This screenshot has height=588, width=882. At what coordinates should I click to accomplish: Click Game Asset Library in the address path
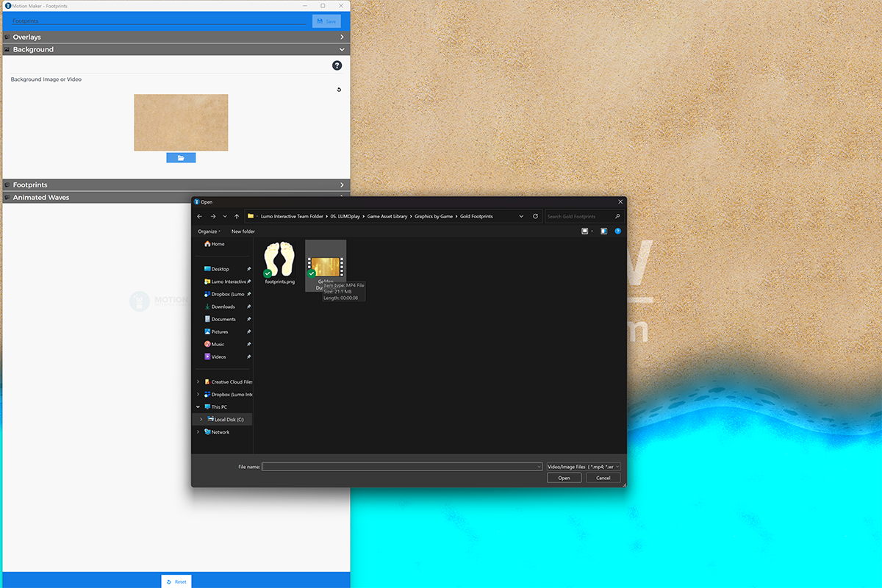click(388, 216)
